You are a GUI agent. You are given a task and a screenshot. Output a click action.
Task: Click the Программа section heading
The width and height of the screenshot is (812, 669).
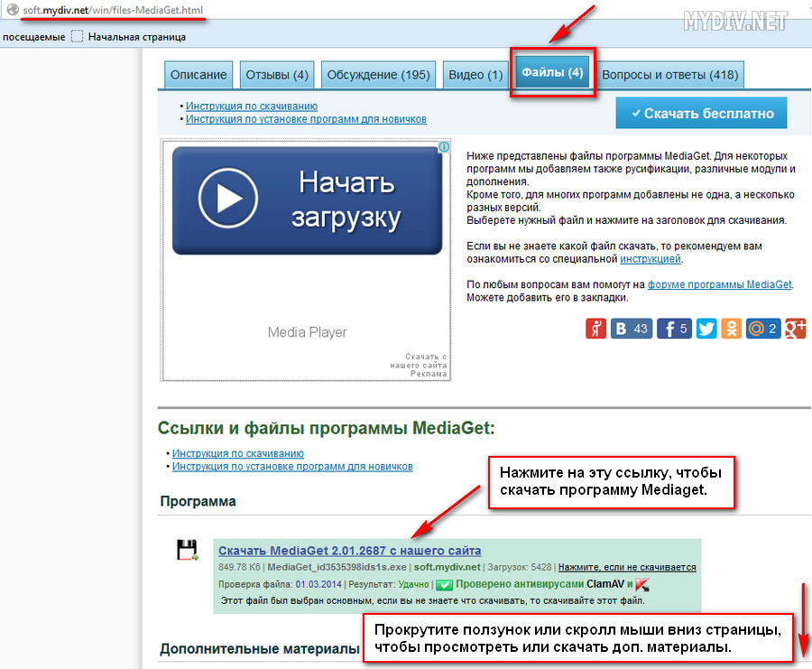pyautogui.click(x=198, y=501)
